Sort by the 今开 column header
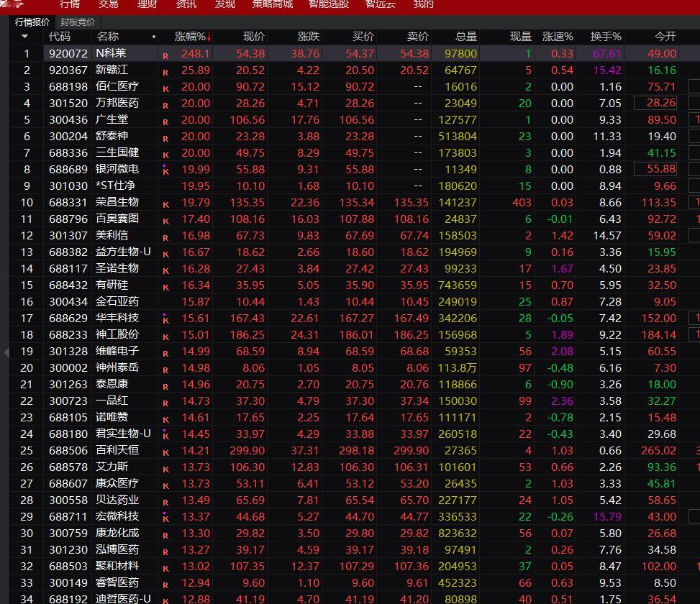This screenshot has height=604, width=700. 665,37
